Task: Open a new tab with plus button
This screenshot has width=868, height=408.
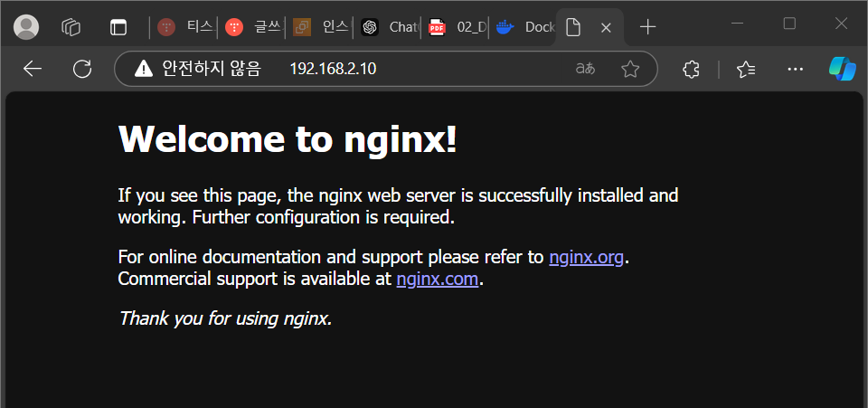Action: 647,27
